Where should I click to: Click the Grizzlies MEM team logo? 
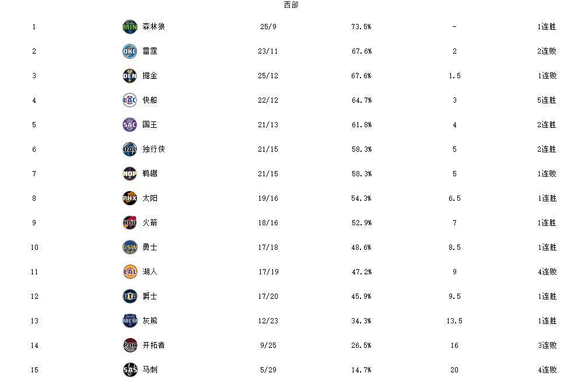(x=129, y=321)
